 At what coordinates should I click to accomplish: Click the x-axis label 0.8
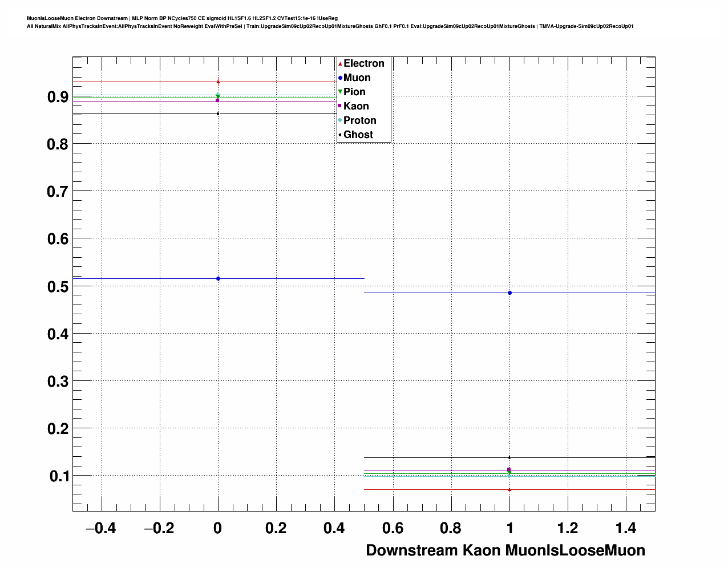(451, 529)
